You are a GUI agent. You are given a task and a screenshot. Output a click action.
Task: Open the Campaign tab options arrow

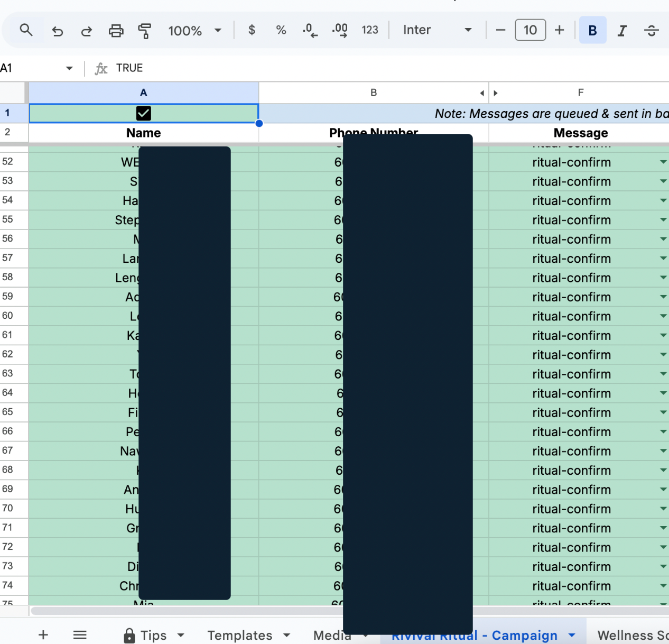point(572,635)
